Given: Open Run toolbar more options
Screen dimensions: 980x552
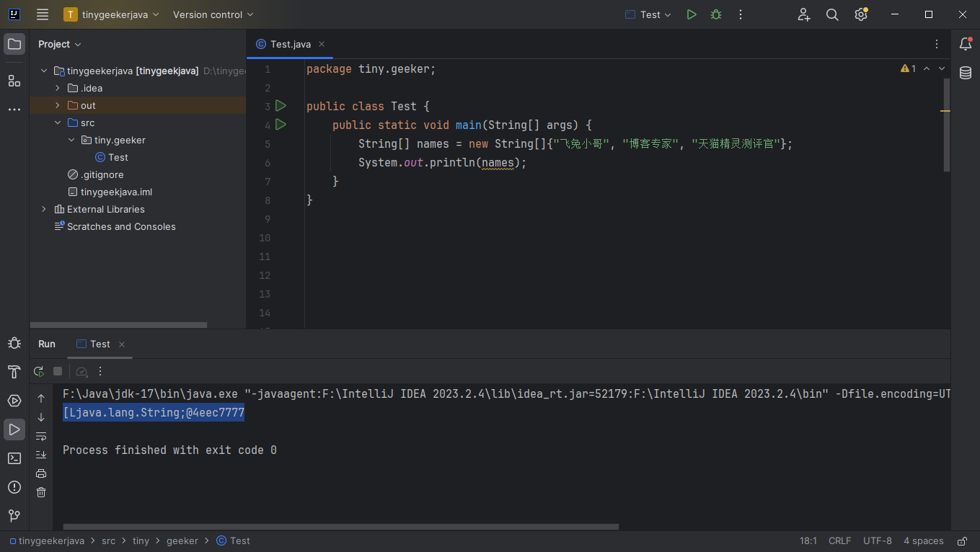Looking at the screenshot, I should (100, 371).
